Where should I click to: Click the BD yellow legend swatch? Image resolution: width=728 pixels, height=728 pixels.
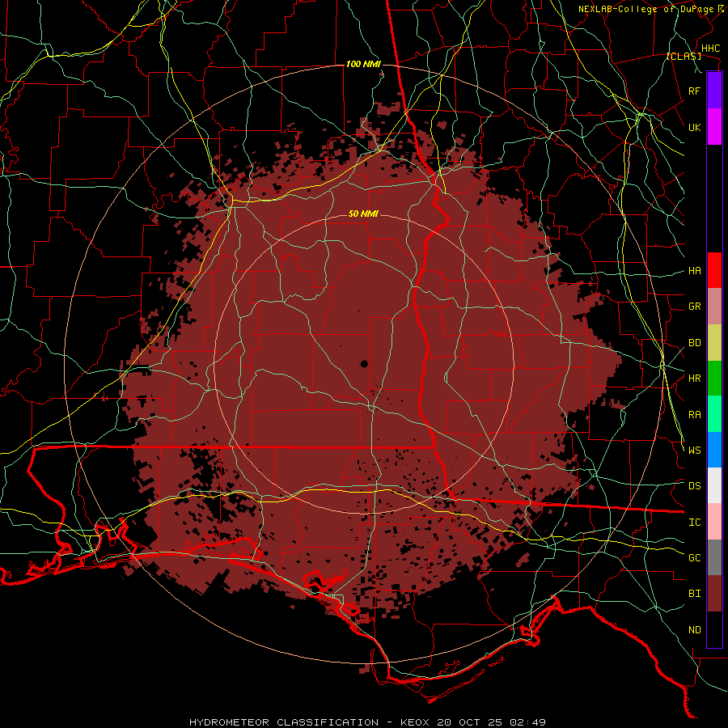714,342
